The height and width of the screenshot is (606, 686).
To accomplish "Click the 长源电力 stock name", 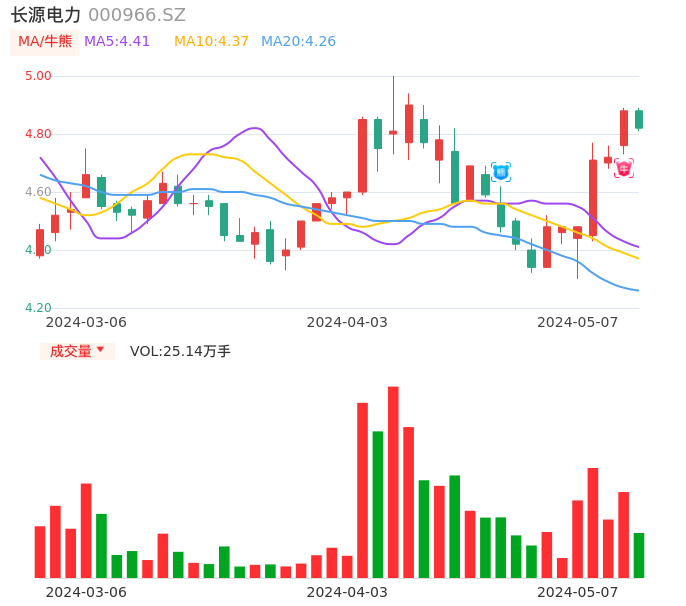I will coord(46,15).
